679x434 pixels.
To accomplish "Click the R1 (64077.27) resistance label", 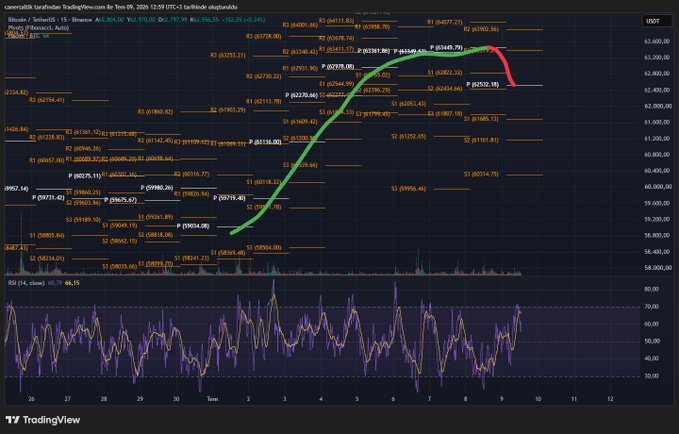I will (x=445, y=22).
